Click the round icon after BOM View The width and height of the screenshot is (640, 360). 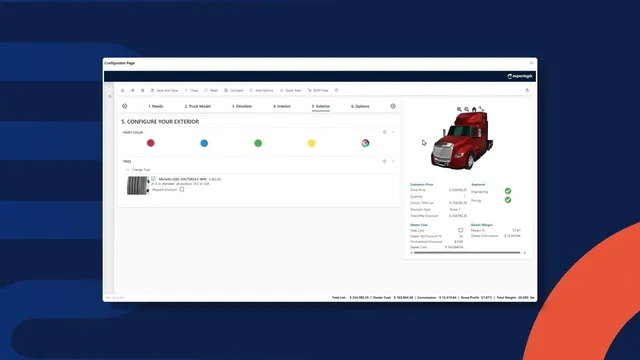click(x=336, y=91)
